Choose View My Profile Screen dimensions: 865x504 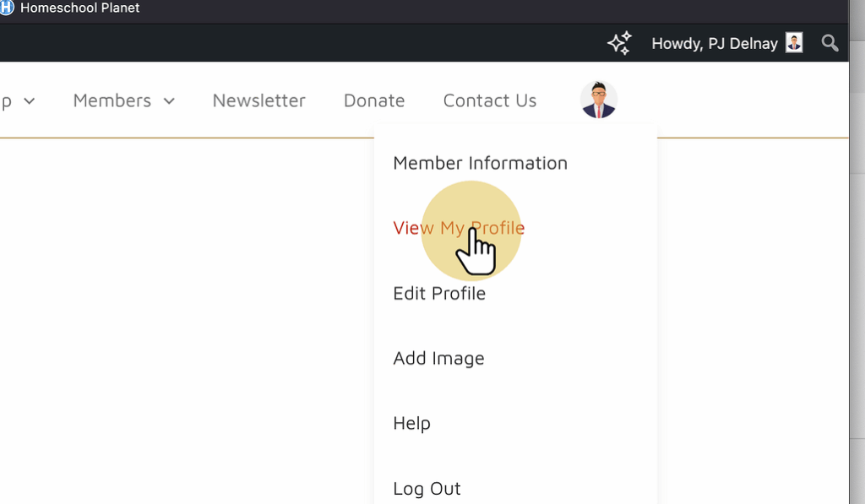click(x=459, y=228)
